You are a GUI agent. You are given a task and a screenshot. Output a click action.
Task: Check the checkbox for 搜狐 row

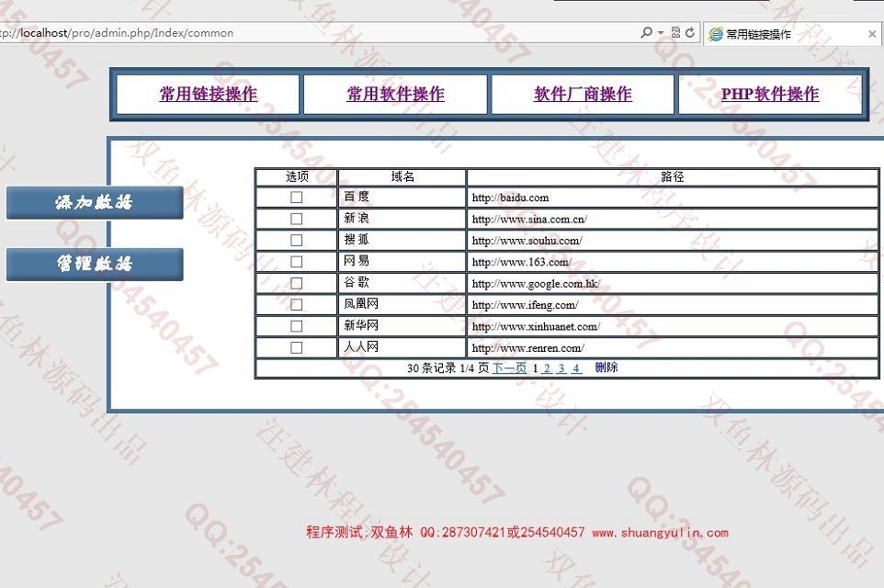[296, 240]
